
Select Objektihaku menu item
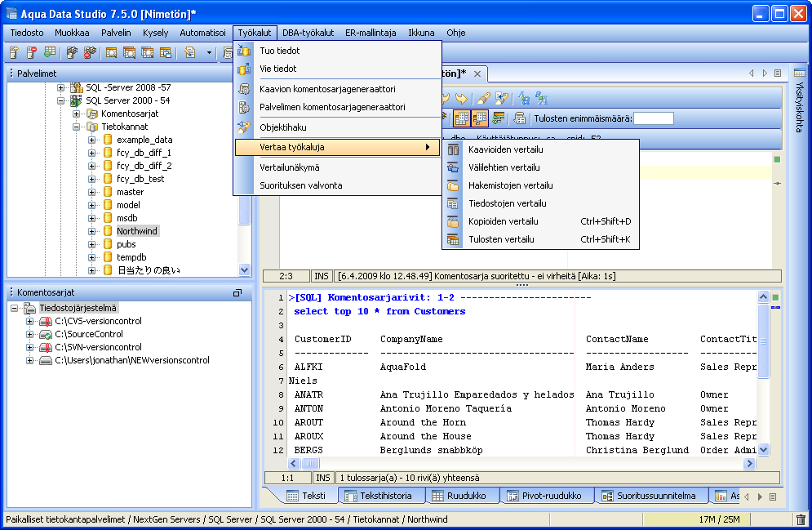(338, 127)
